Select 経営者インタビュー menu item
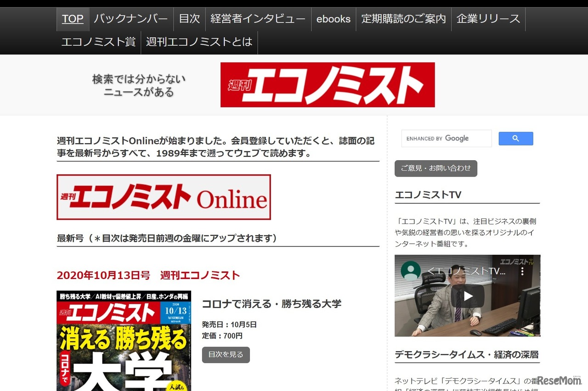The height and width of the screenshot is (391, 588). [258, 19]
